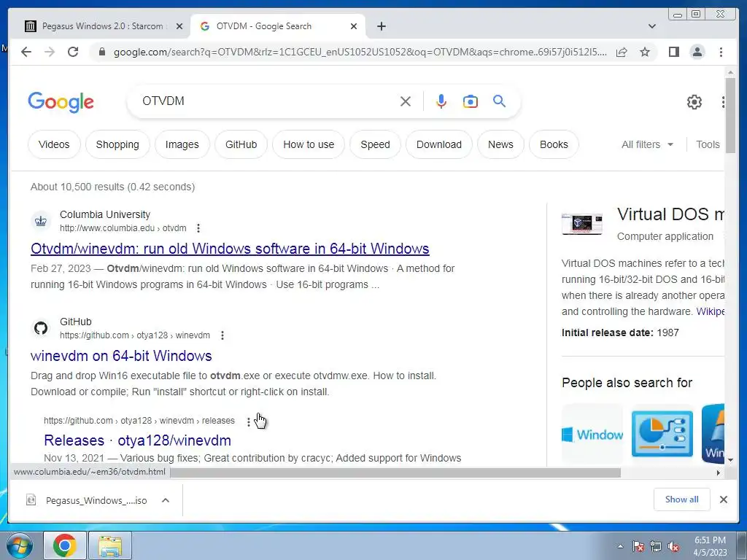The image size is (747, 560).
Task: Open the Chrome profile avatar
Action: tap(697, 52)
